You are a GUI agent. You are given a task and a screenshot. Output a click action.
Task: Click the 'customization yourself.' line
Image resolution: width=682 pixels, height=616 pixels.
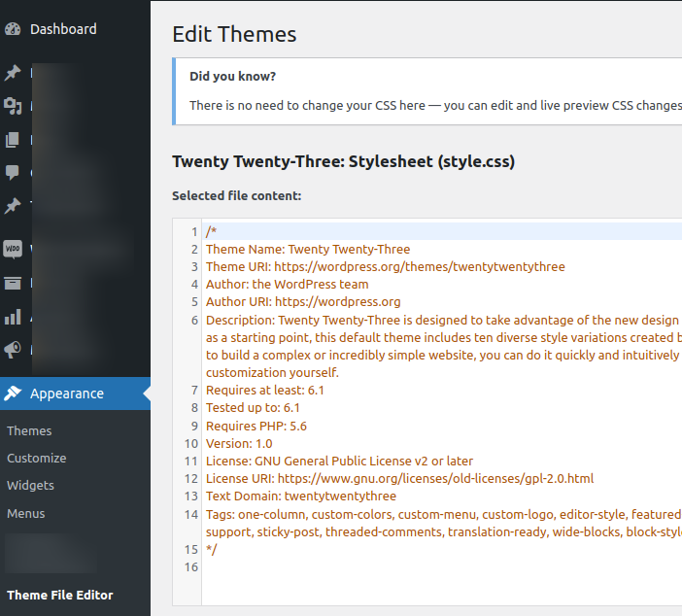(272, 372)
